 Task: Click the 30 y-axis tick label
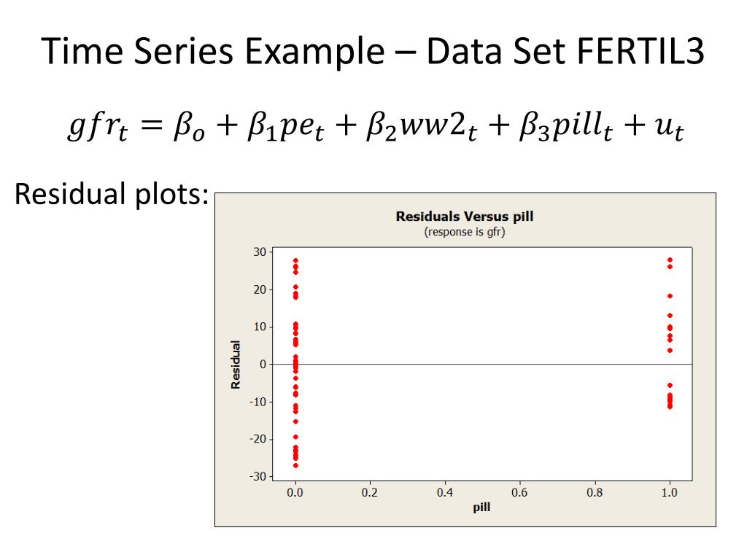pos(260,252)
